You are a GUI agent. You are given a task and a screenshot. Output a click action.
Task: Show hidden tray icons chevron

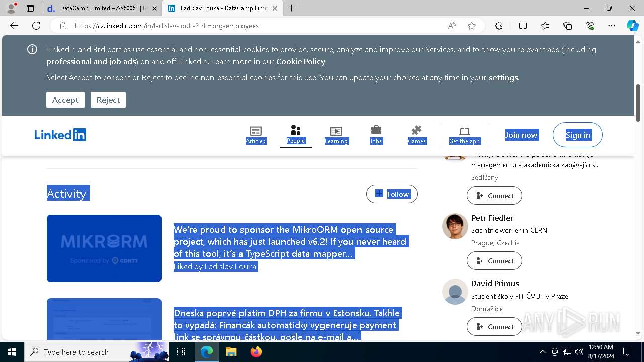click(x=542, y=352)
